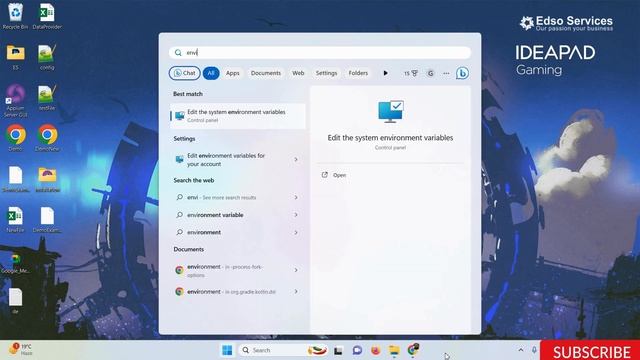Click the Bing icon in search panel
The image size is (640, 360).
pyautogui.click(x=462, y=73)
